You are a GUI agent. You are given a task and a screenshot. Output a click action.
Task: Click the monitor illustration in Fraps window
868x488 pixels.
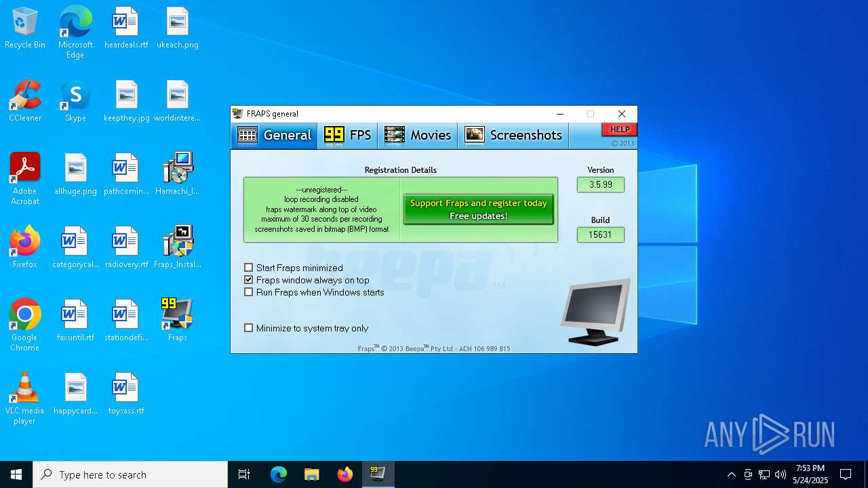click(x=595, y=312)
